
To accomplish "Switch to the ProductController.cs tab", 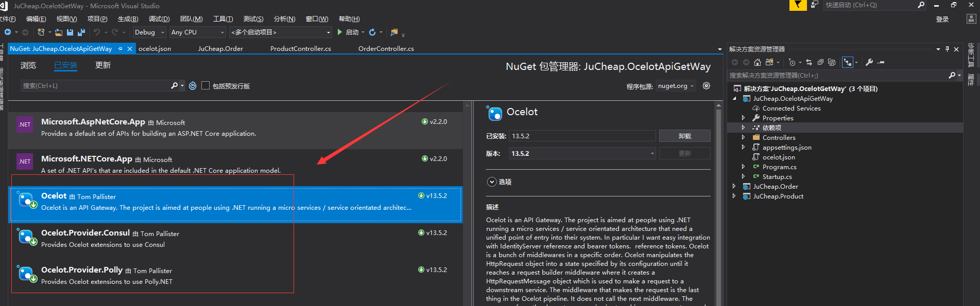I will 301,49.
